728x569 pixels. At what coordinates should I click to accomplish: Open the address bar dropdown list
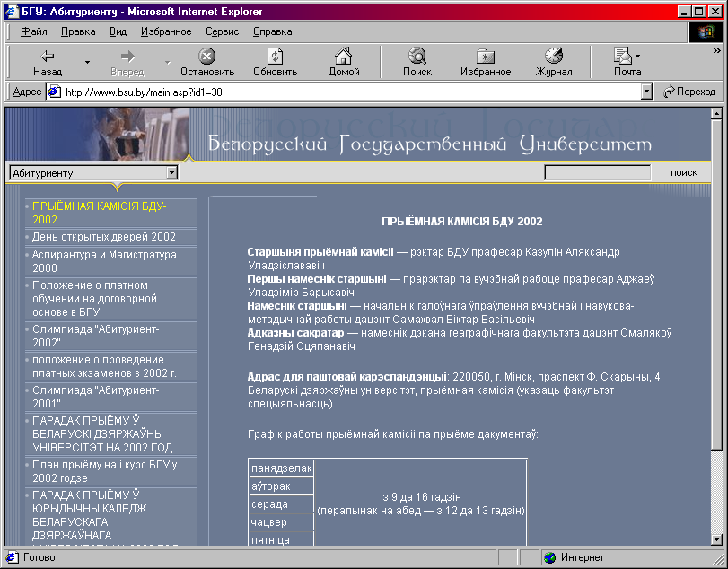646,92
